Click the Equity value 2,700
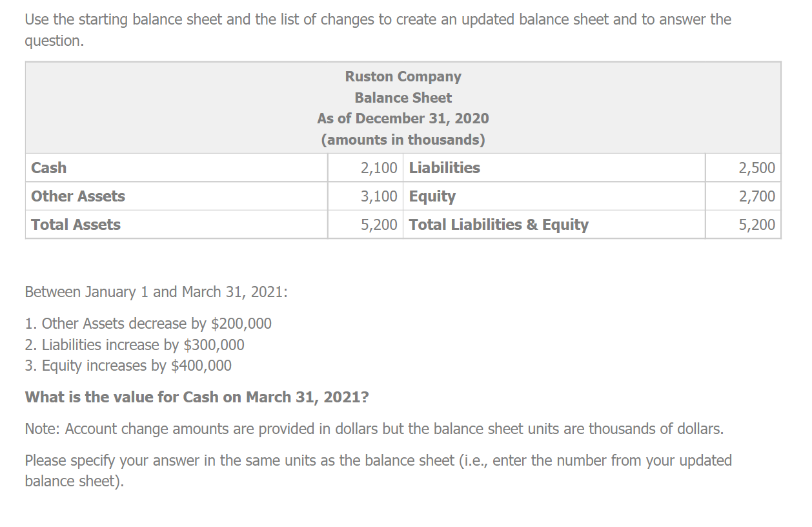 [x=756, y=196]
